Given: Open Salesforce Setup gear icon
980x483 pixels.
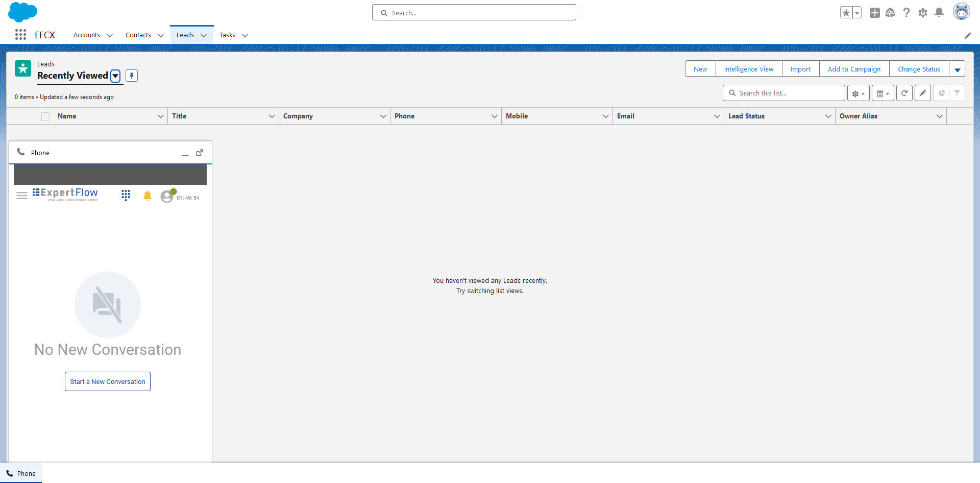Looking at the screenshot, I should pyautogui.click(x=922, y=13).
